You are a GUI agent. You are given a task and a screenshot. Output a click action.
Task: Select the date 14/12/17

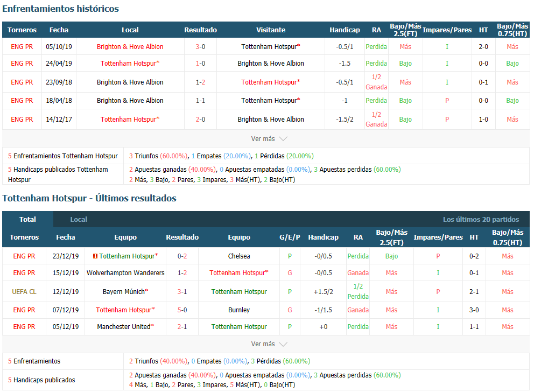click(x=59, y=119)
